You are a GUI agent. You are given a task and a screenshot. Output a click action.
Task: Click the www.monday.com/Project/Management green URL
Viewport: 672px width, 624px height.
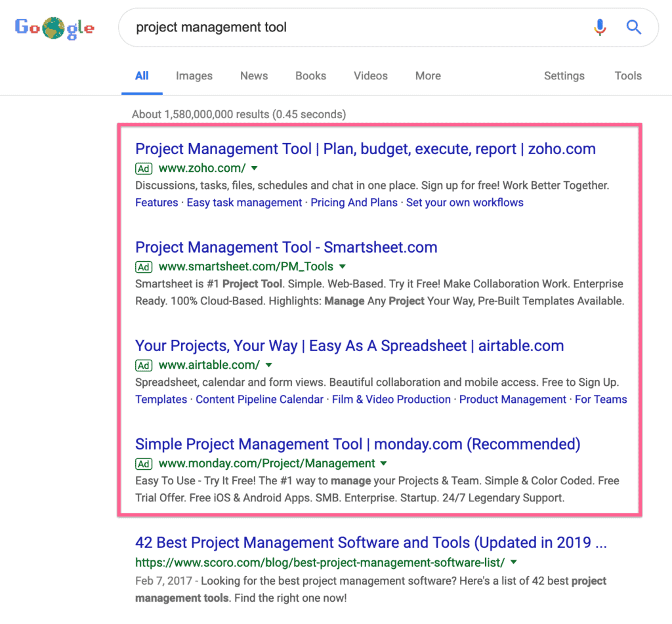pyautogui.click(x=266, y=464)
